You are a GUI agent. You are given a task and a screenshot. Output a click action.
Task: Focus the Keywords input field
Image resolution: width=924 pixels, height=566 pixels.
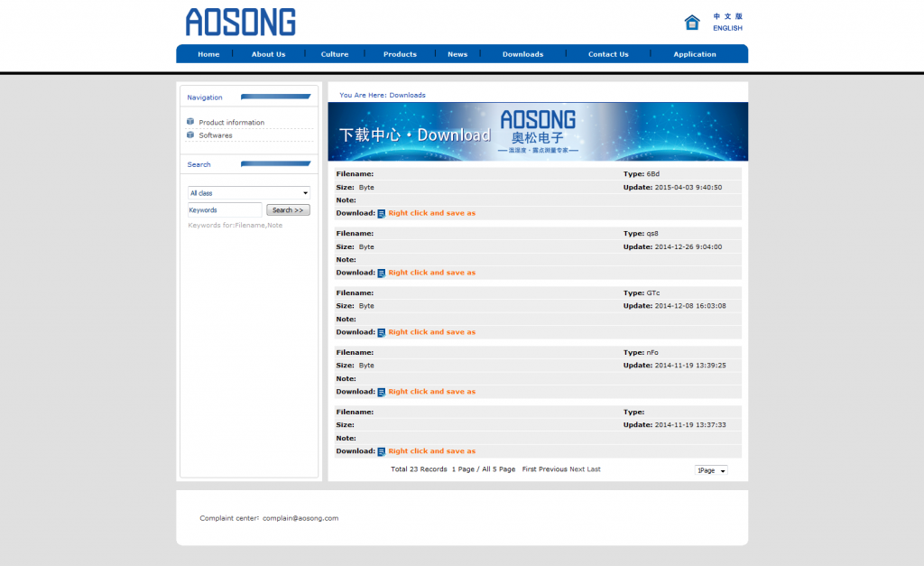click(225, 210)
